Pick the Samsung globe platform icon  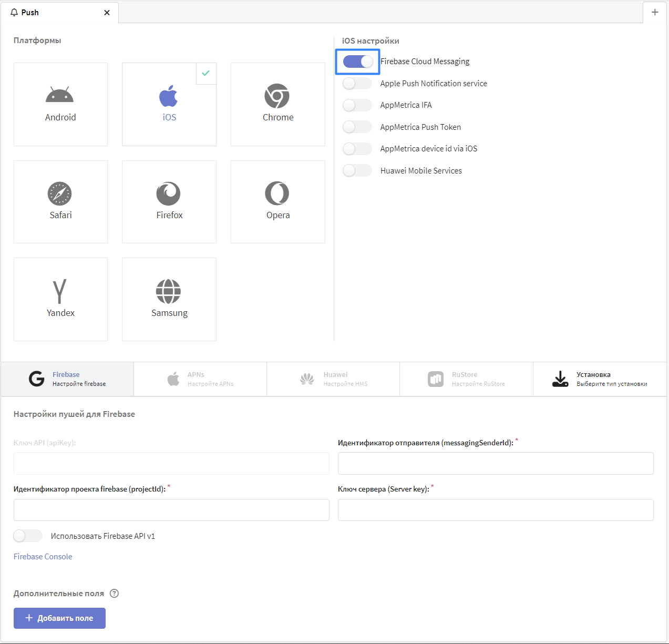click(169, 291)
